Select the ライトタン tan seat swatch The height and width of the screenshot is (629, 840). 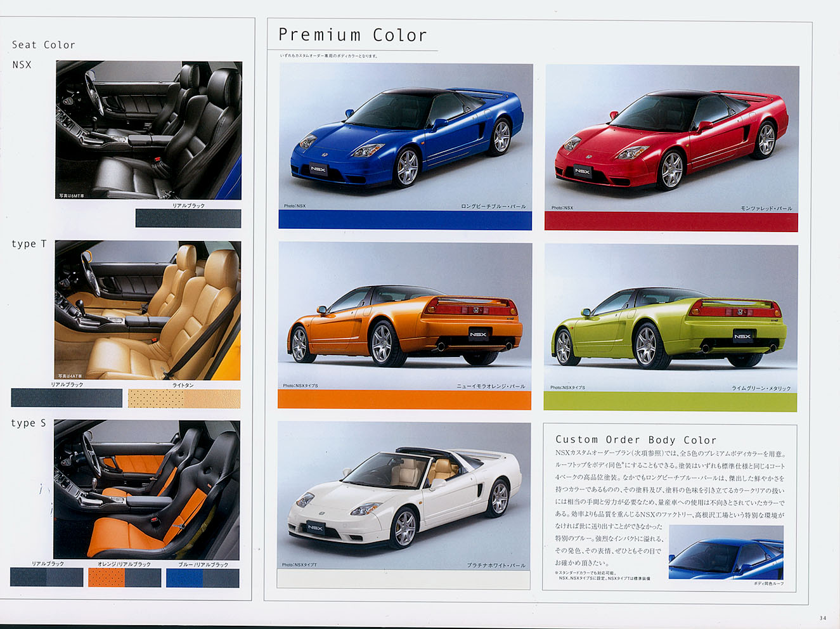click(184, 398)
